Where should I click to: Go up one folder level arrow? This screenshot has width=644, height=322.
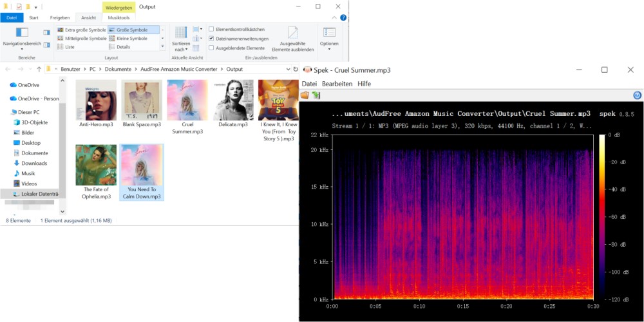(39, 69)
